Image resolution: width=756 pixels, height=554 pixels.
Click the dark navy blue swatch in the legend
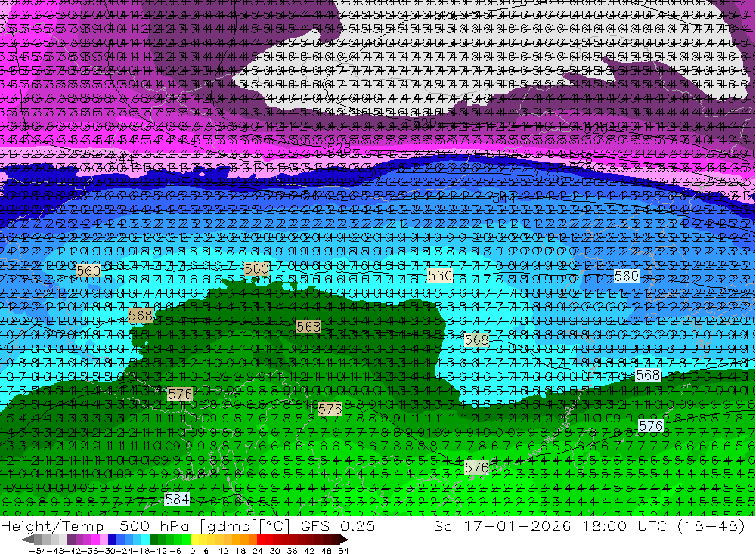click(x=113, y=539)
